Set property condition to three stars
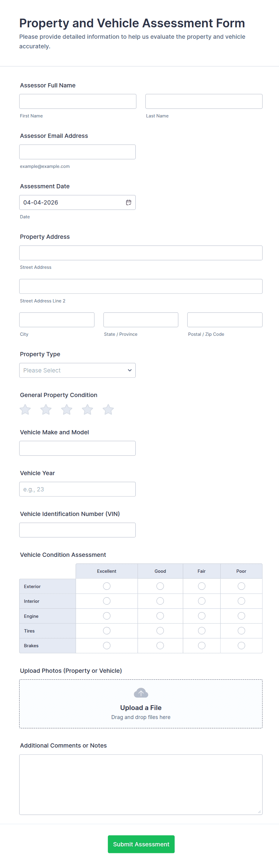The height and width of the screenshot is (868, 279). (67, 410)
